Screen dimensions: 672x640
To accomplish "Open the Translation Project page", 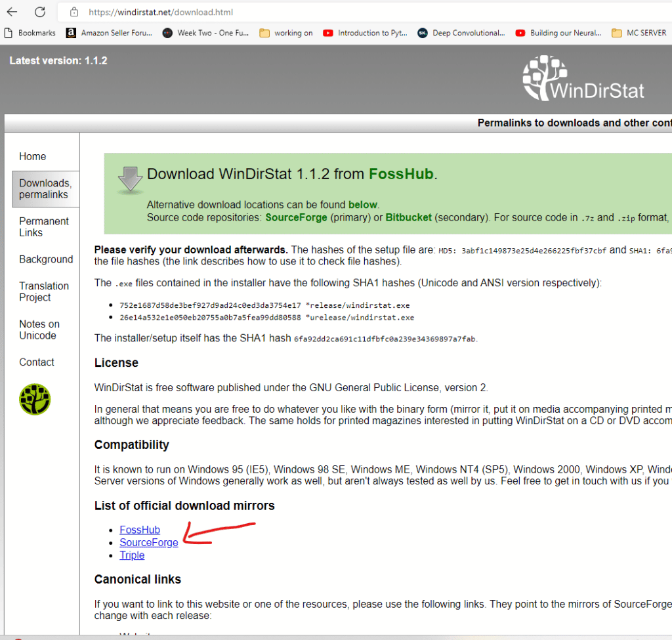I will 44,291.
